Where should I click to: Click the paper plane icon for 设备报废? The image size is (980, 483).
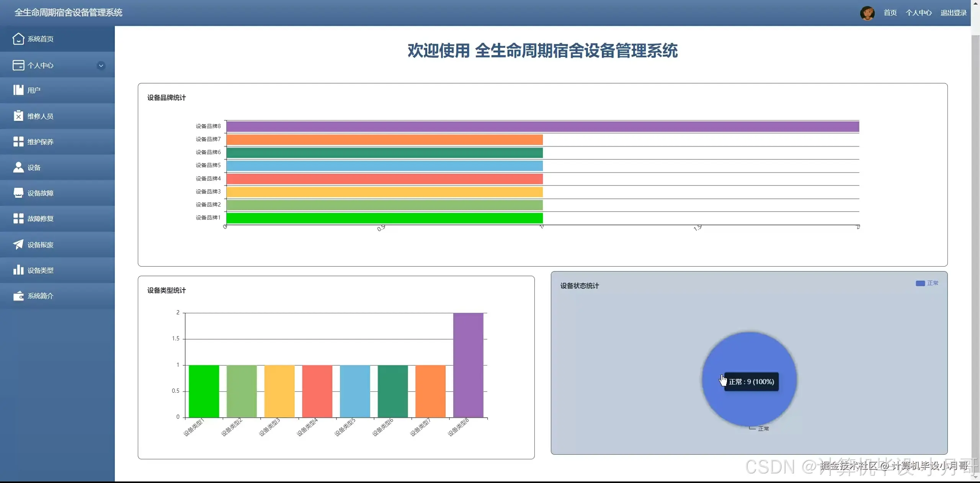tap(18, 244)
